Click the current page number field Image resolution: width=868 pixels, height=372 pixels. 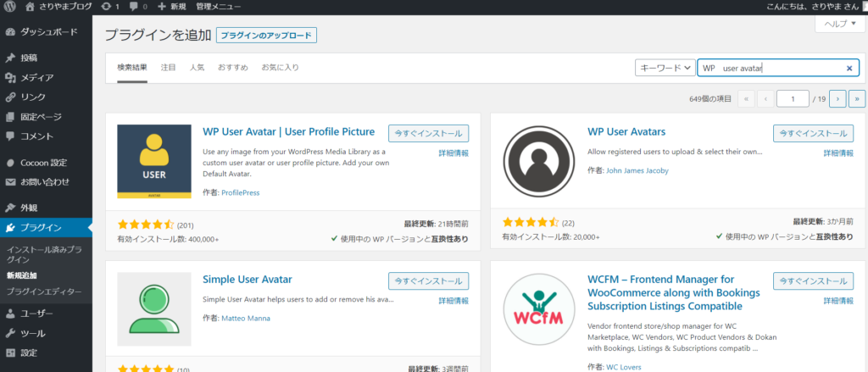coord(793,98)
